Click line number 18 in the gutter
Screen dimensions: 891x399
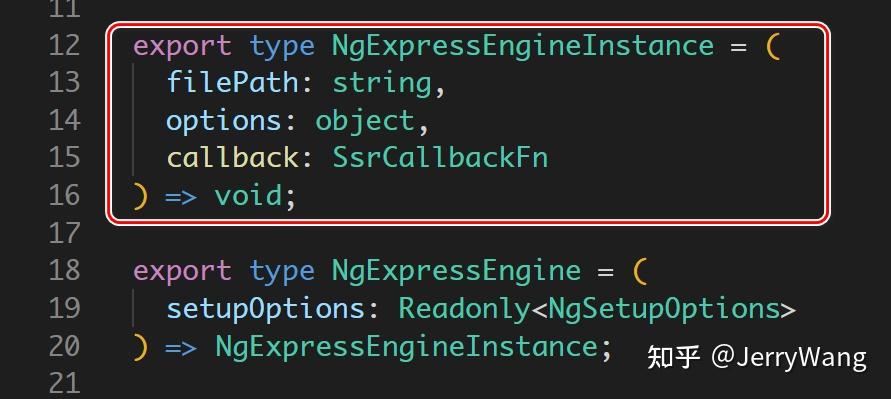click(64, 271)
